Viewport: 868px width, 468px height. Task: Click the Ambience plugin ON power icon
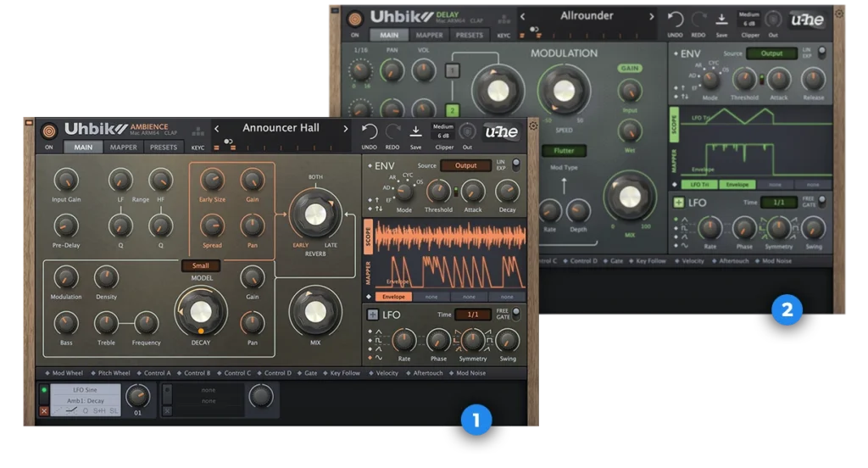click(x=49, y=131)
